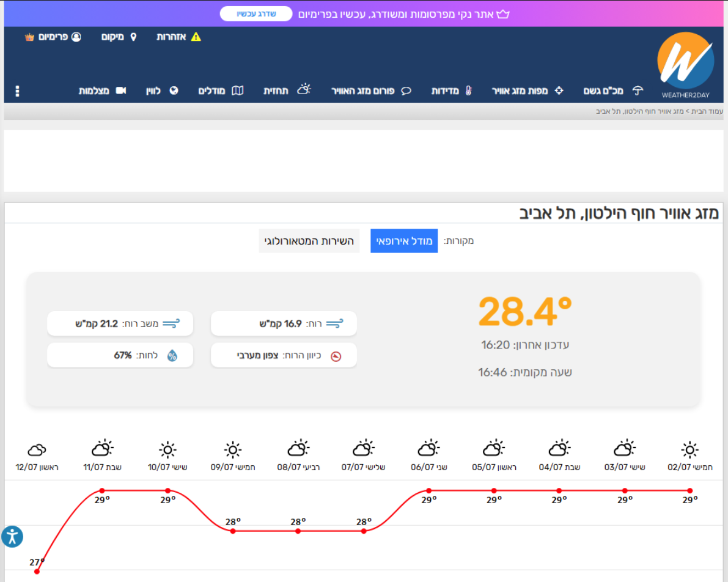The image size is (728, 582).
Task: Click the map icon next to מודלים
Action: (237, 90)
